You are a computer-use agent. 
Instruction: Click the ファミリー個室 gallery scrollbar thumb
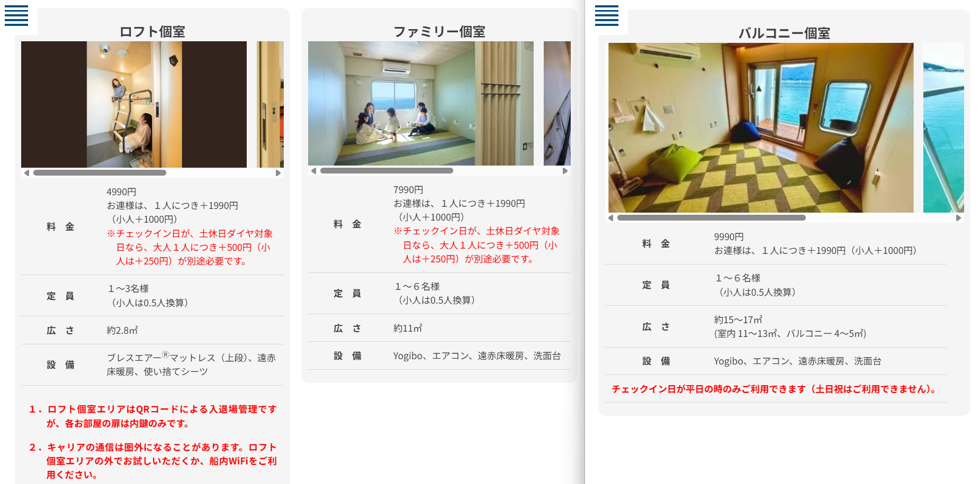(x=386, y=171)
